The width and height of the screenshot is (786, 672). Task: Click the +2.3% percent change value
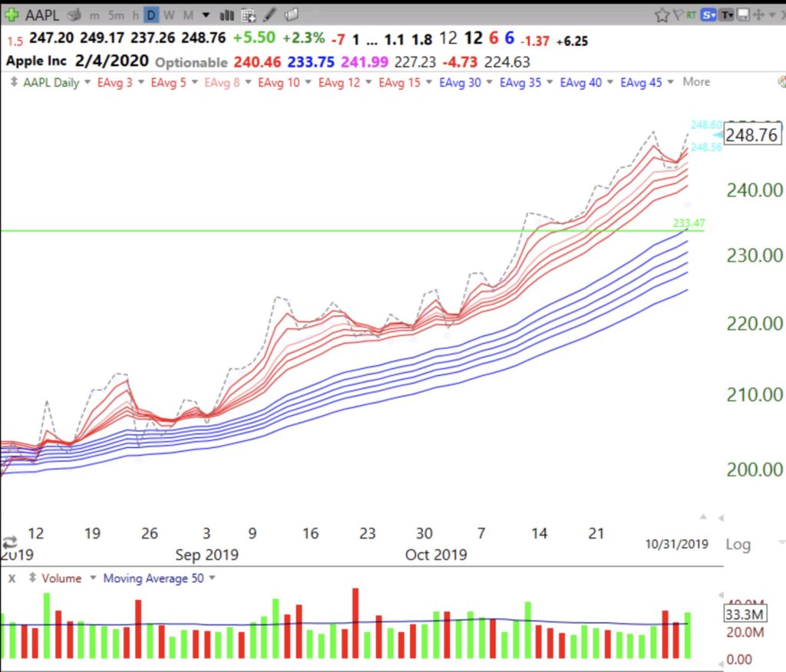(304, 38)
